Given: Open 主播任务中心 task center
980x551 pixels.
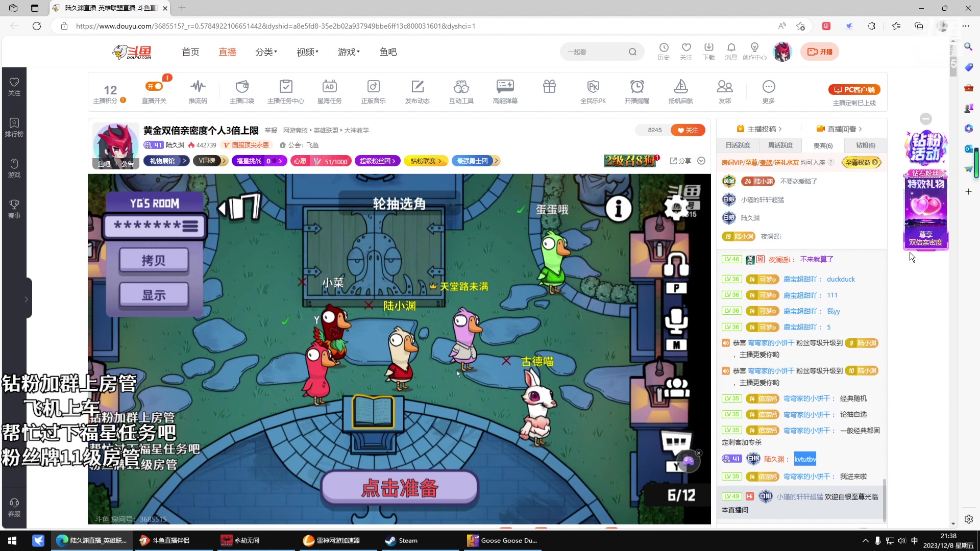Looking at the screenshot, I should tap(286, 92).
